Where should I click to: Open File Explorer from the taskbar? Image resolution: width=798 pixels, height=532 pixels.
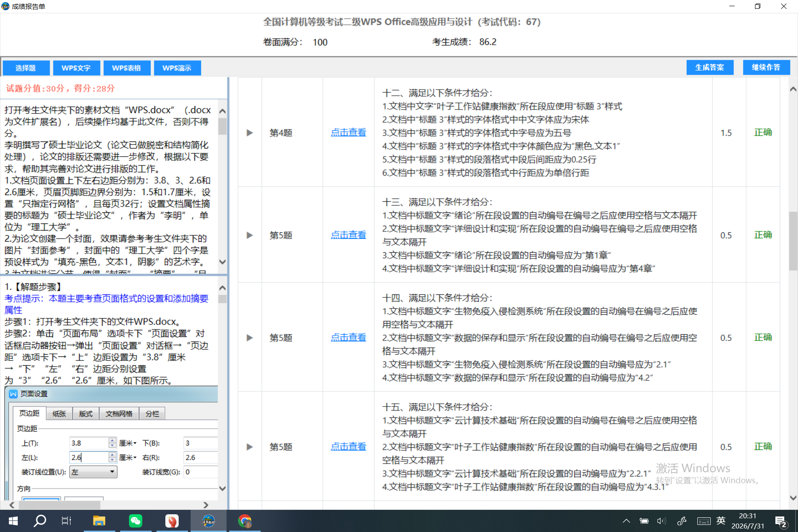(x=99, y=521)
